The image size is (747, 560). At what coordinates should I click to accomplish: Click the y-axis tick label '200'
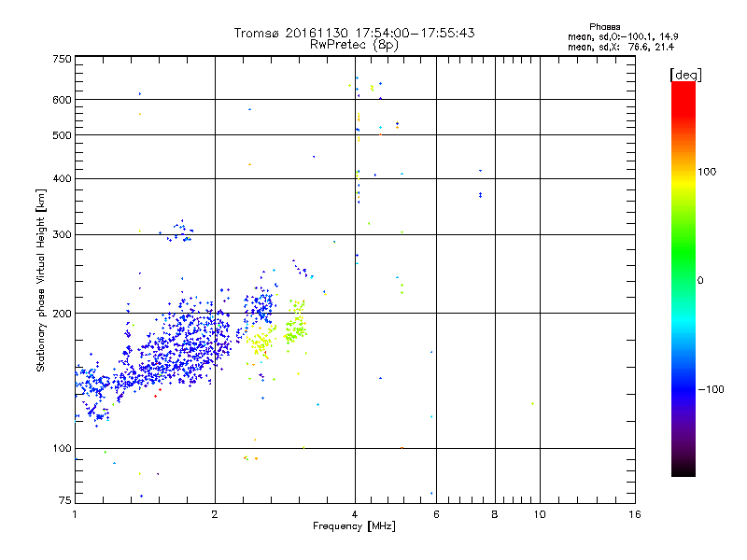coord(62,314)
